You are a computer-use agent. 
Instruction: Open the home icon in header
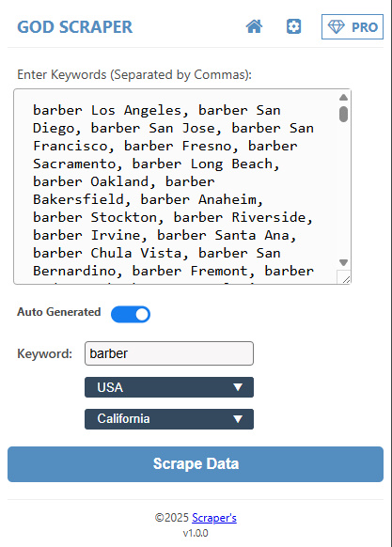tap(254, 26)
